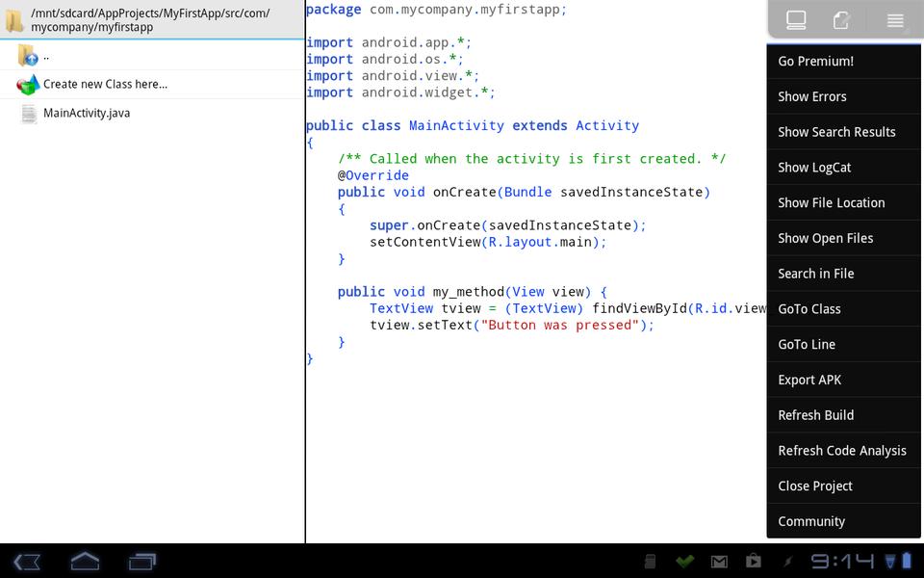Tap the Play Store notification icon

(x=754, y=562)
